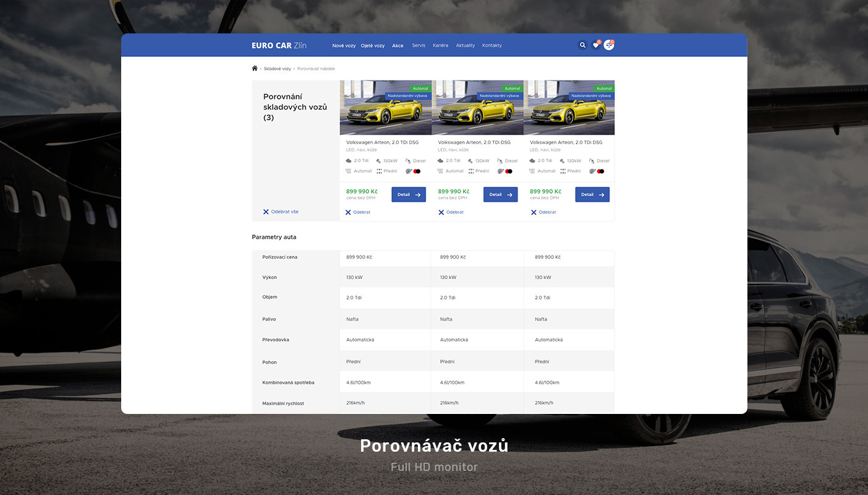Click the Kombinovaná spotřeba row label
The height and width of the screenshot is (495, 868).
[288, 383]
